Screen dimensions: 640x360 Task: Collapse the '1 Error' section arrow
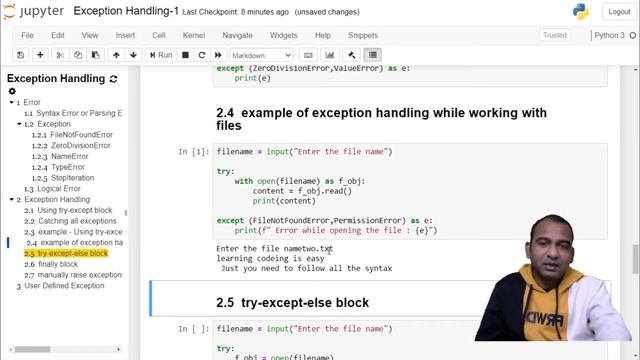[11, 102]
